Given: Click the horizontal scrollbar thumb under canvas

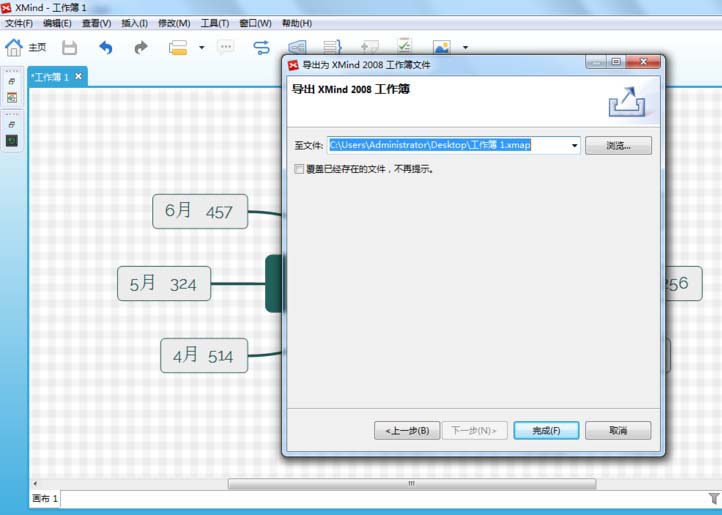Looking at the screenshot, I should (x=412, y=483).
